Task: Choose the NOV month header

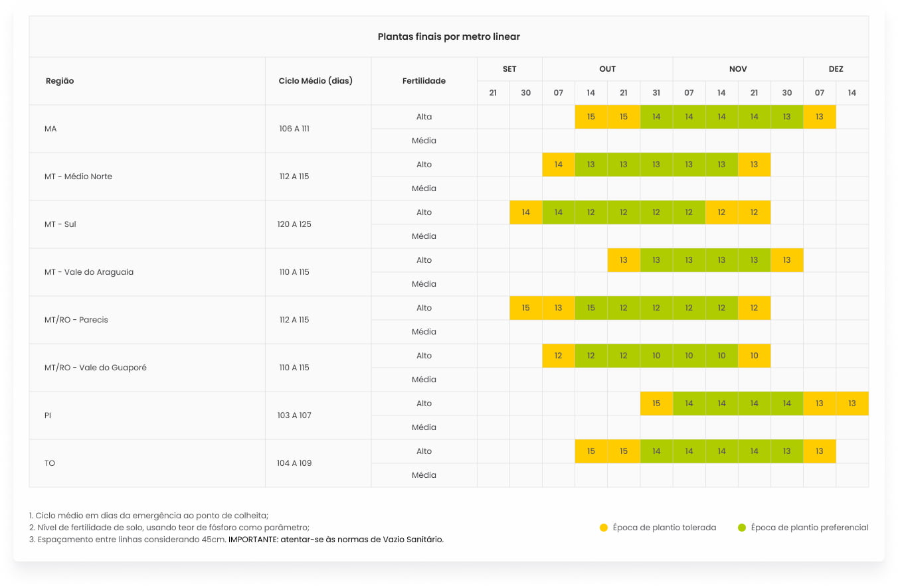Action: coord(738,69)
